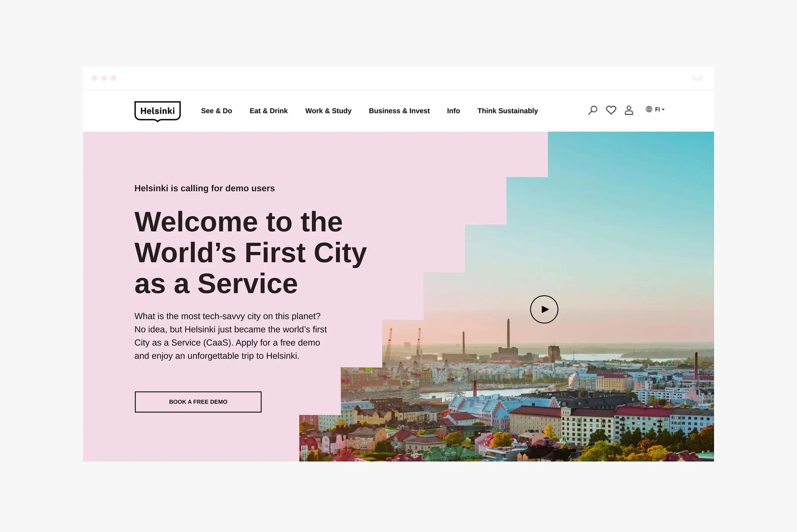This screenshot has width=797, height=532.
Task: Click the pink loading icon in the browser bar
Action: click(x=697, y=77)
